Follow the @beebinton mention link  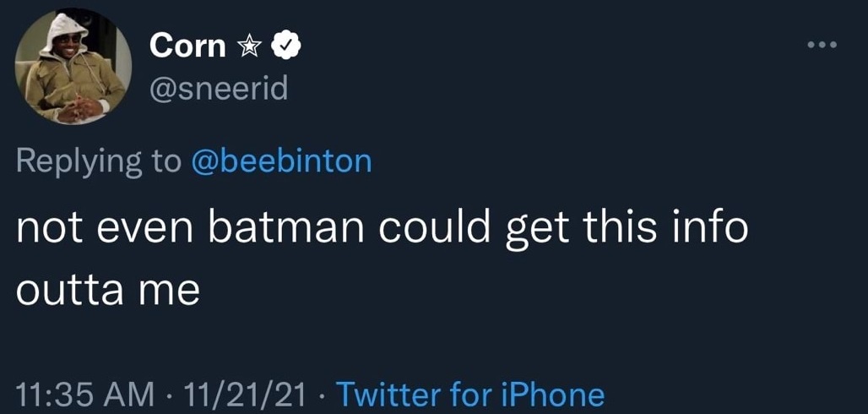[281, 161]
